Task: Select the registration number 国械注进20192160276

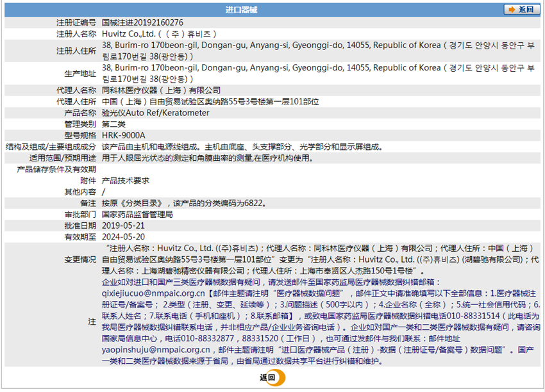Action: tap(142, 22)
